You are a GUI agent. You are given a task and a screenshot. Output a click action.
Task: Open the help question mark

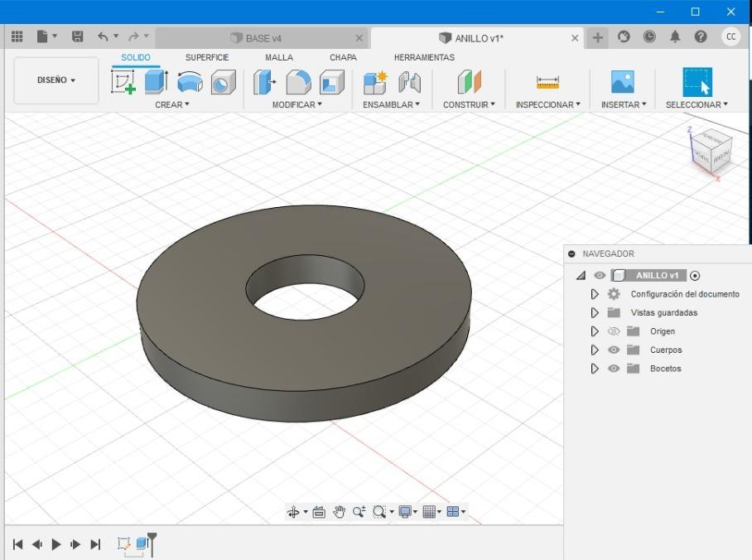(x=701, y=36)
